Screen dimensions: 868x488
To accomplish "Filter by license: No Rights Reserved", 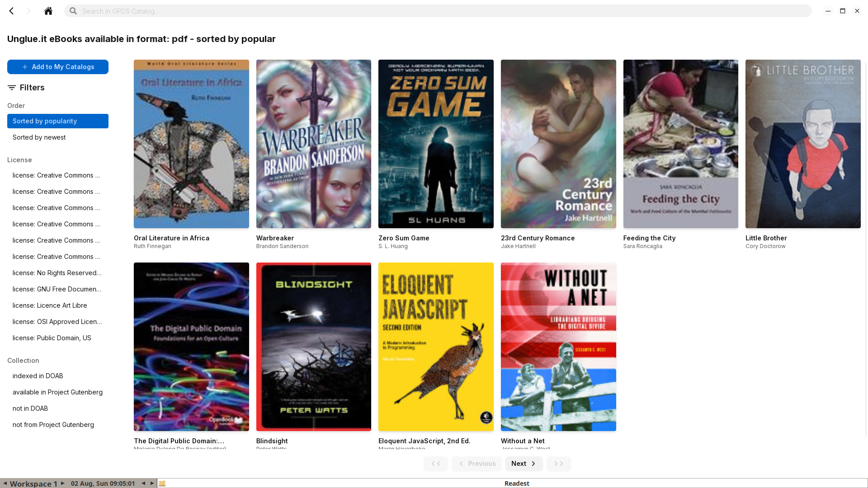I will 58,273.
